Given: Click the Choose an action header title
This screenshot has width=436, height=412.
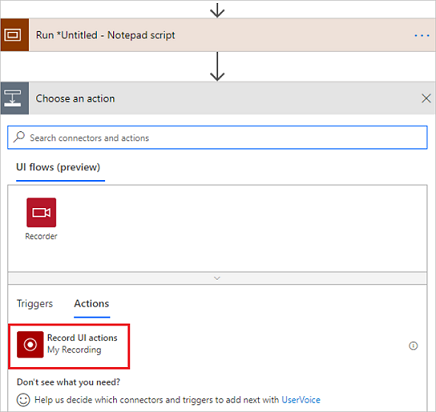Looking at the screenshot, I should [x=75, y=99].
